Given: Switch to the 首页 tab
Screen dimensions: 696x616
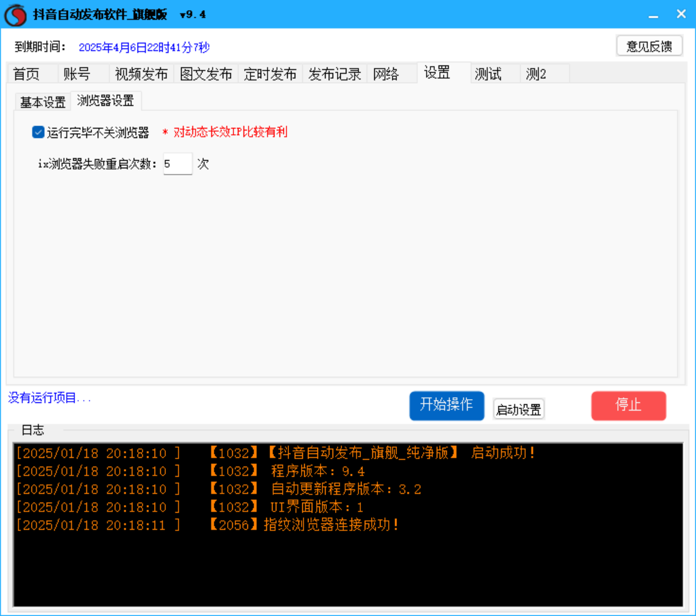Looking at the screenshot, I should (x=32, y=74).
